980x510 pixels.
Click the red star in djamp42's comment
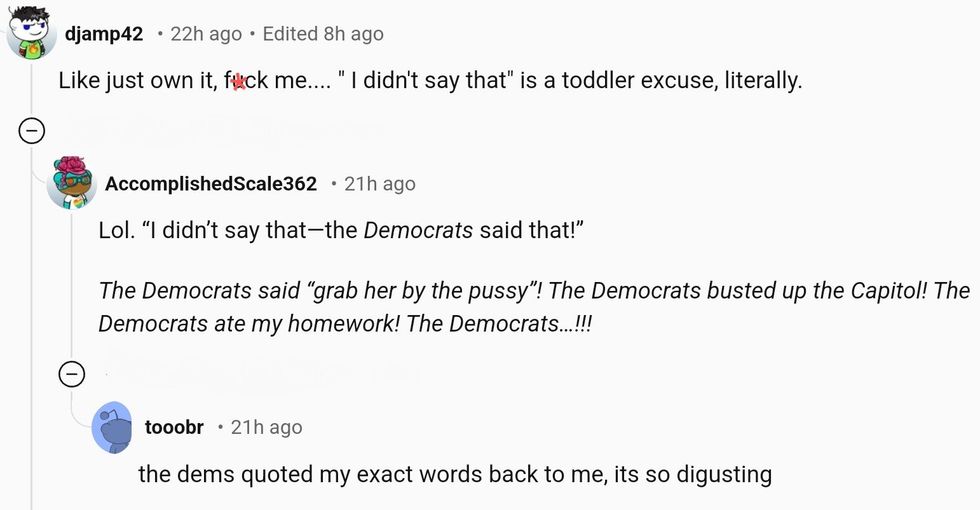click(239, 82)
